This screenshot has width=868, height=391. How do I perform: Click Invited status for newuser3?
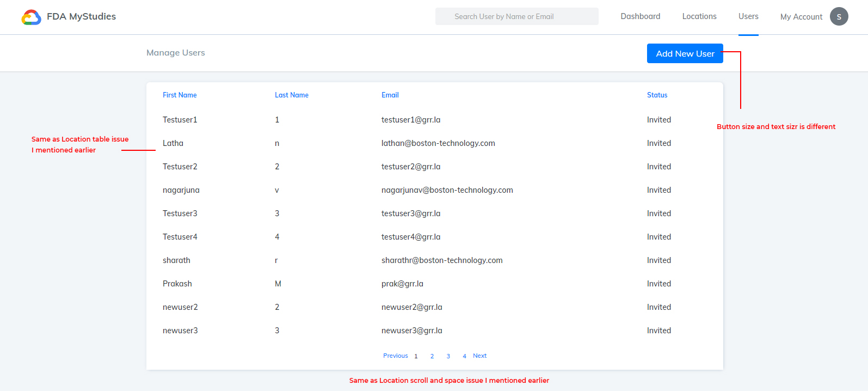coord(659,331)
